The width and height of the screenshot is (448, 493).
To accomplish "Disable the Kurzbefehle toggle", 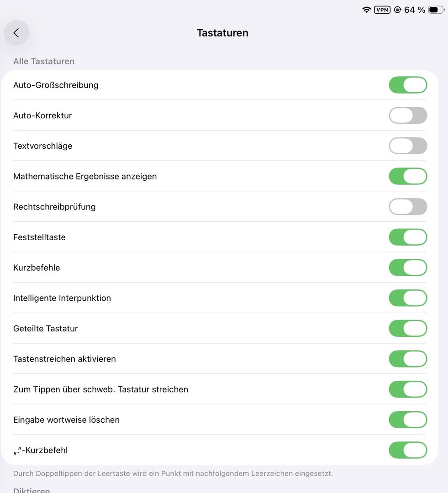I will tap(408, 267).
